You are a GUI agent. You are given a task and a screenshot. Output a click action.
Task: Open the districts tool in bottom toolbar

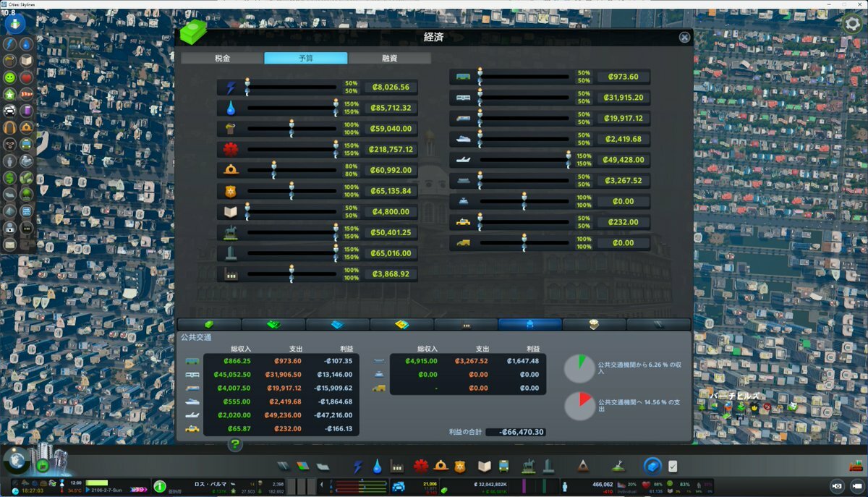(323, 466)
